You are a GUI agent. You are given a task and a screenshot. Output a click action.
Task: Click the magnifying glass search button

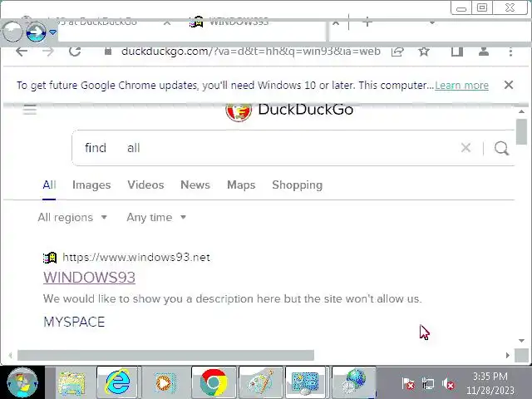click(501, 148)
